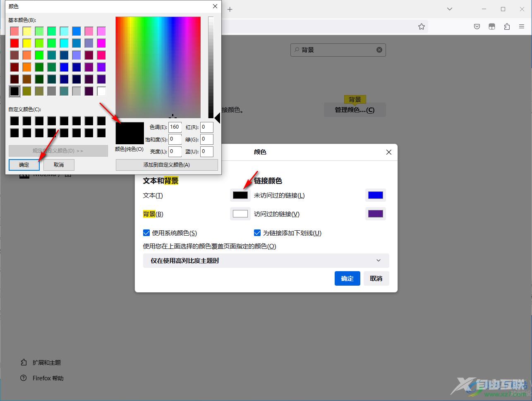
Task: Click the settings search field containing 背景
Action: 338,50
